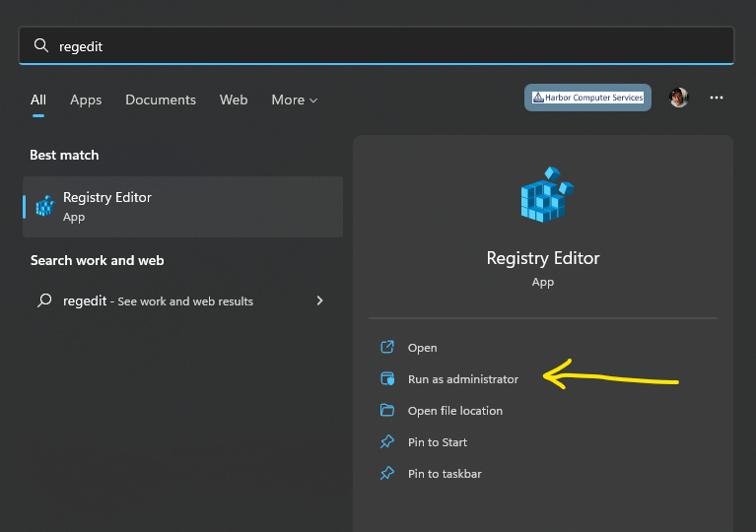The height and width of the screenshot is (532, 756).
Task: Click the large Registry Editor cube icon
Action: tap(547, 194)
